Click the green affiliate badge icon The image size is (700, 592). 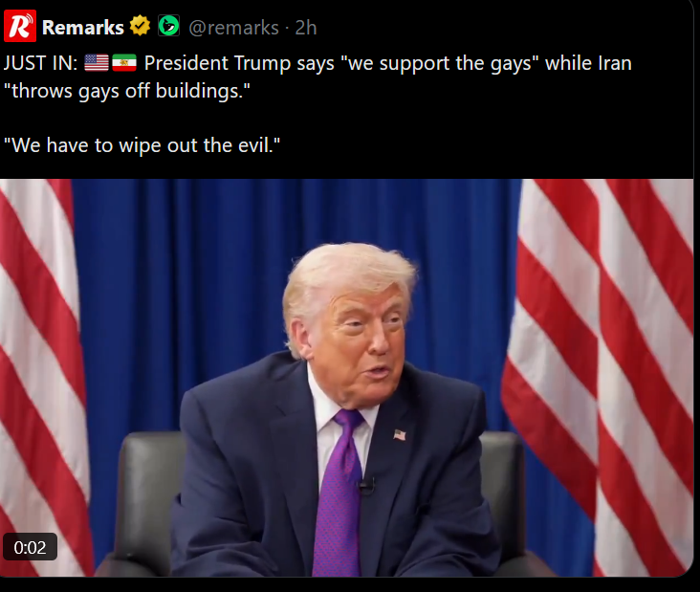[168, 26]
